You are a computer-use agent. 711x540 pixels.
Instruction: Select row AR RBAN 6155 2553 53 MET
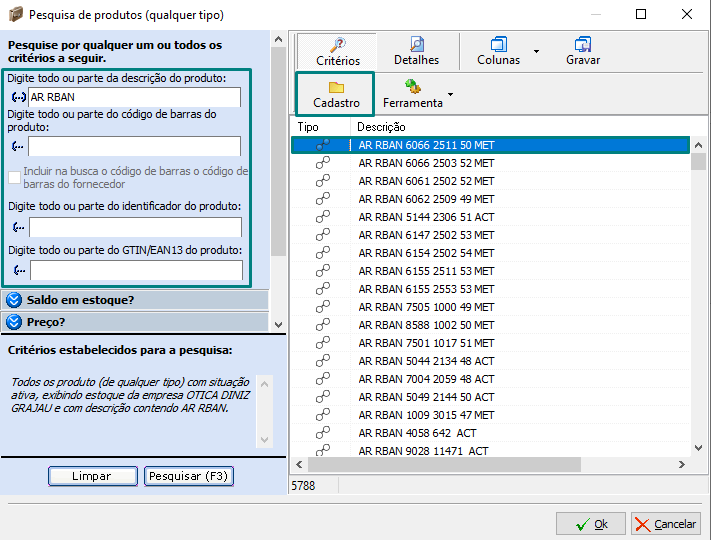click(x=490, y=289)
